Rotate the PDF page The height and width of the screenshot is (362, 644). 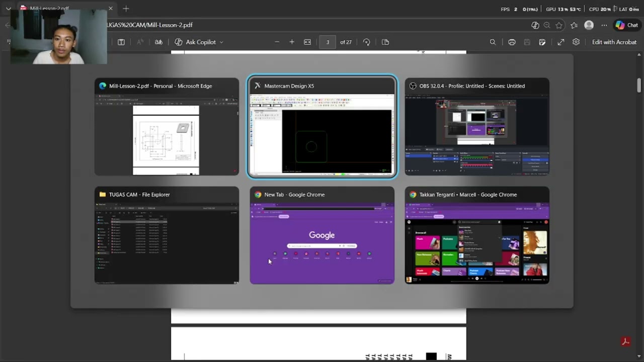click(366, 42)
